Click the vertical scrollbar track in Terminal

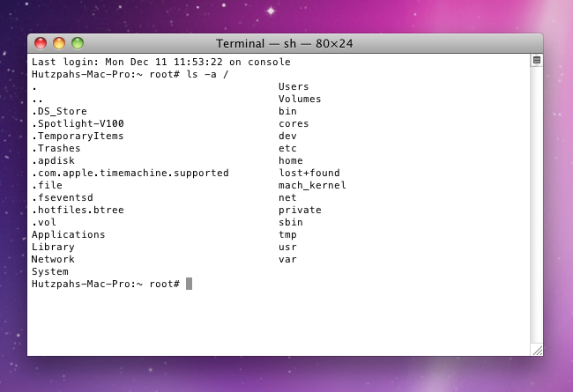coord(536,203)
